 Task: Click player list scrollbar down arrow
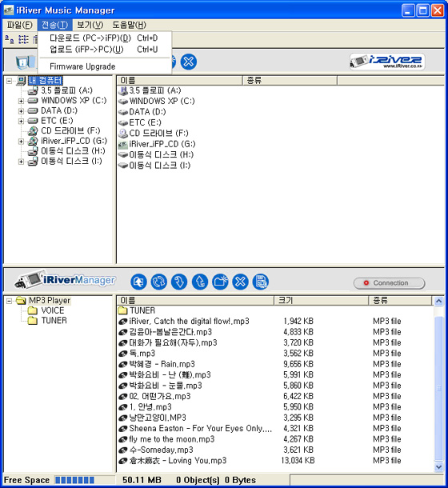438,466
